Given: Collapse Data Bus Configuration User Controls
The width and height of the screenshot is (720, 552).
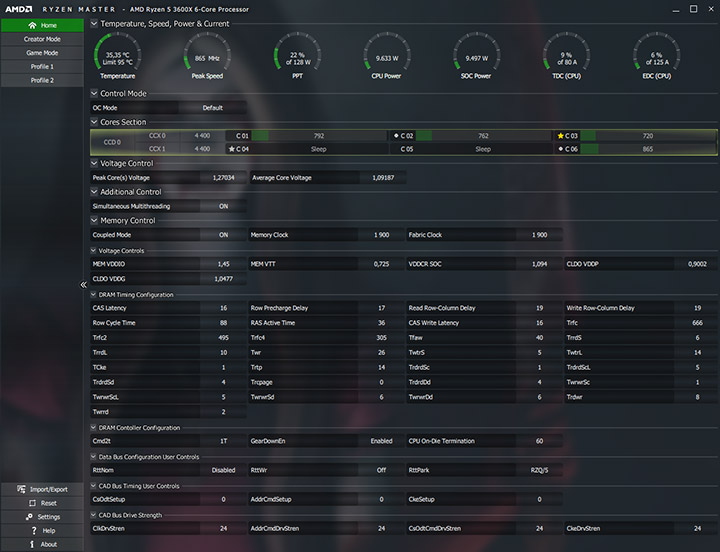Looking at the screenshot, I should [93, 457].
